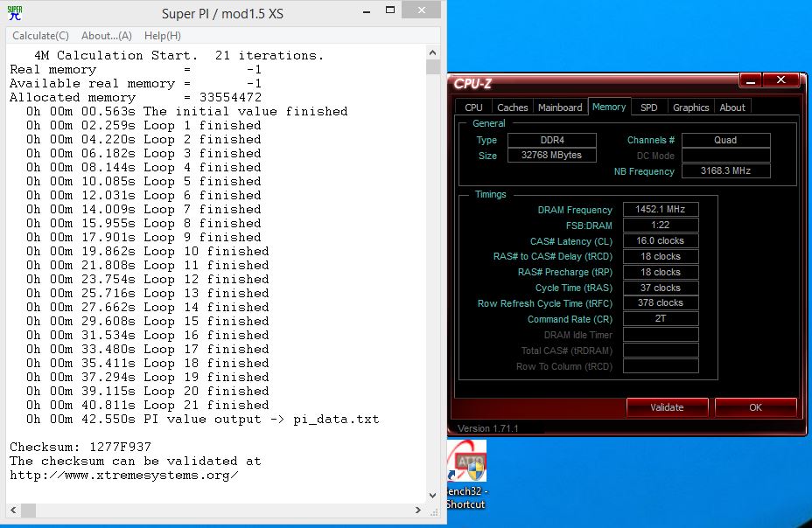
Task: Close the CPU-Z window
Action: pos(780,80)
